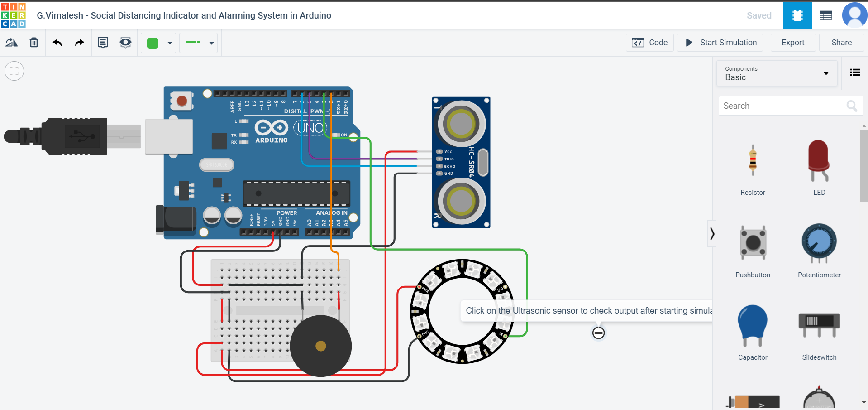Select the rotate tool in toolbar
868x410 pixels.
(11, 43)
